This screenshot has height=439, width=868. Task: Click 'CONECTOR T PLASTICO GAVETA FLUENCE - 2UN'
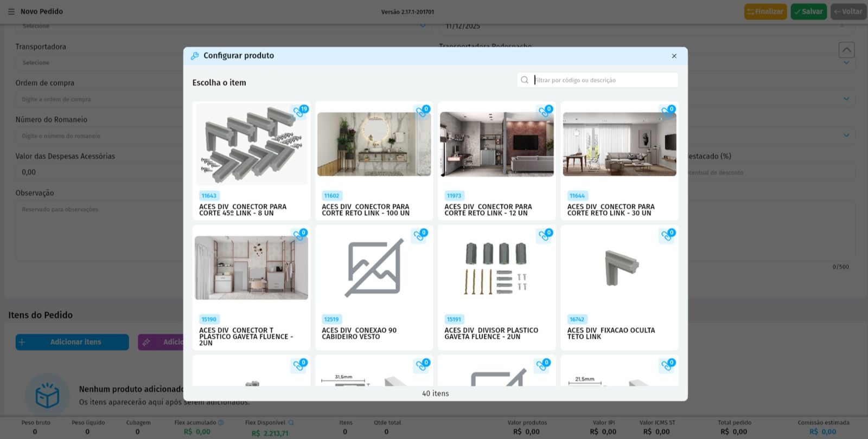(x=246, y=337)
